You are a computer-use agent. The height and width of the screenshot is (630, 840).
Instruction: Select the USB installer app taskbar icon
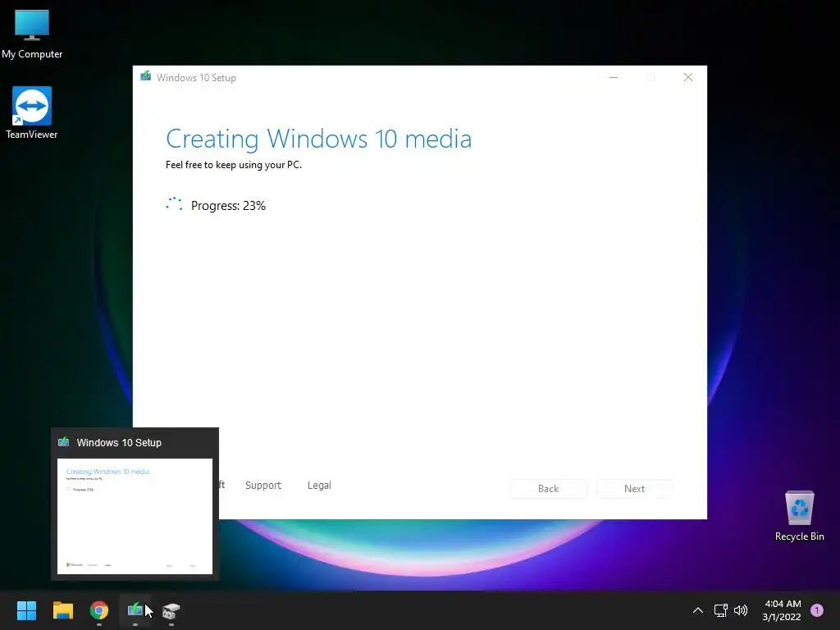(171, 610)
